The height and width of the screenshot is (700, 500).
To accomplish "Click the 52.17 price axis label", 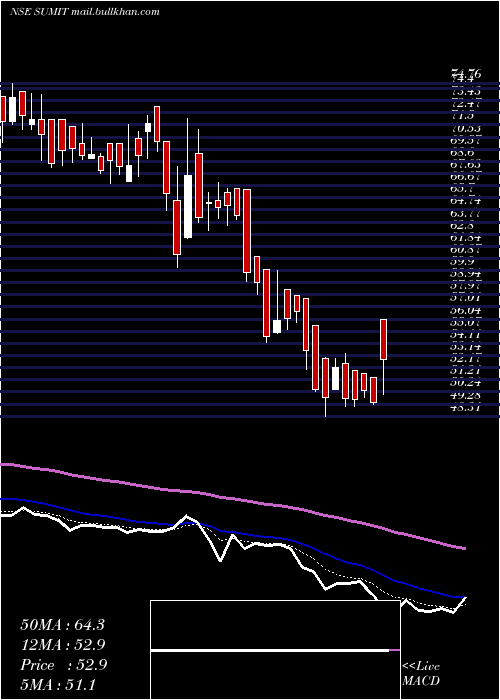I will tap(466, 358).
